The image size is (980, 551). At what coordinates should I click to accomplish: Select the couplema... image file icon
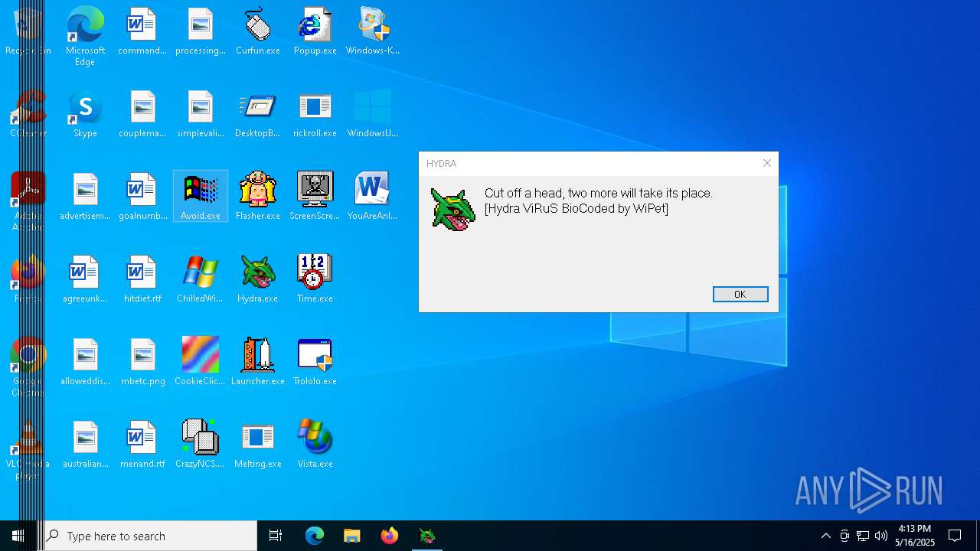[x=142, y=114]
